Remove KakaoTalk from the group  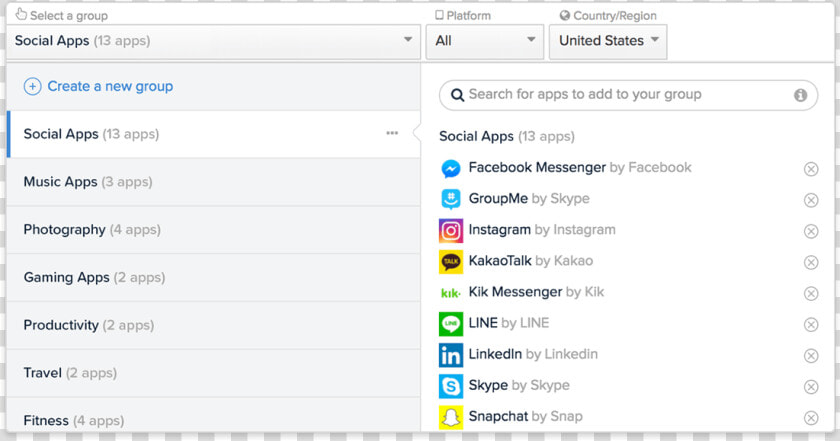click(x=811, y=263)
